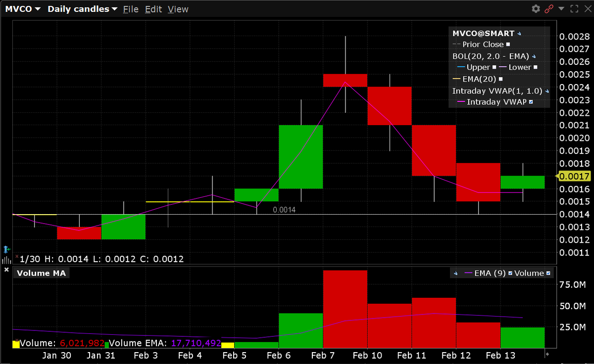This screenshot has width=594, height=364.
Task: Click the 0.0014 prior close label
Action: tap(284, 210)
